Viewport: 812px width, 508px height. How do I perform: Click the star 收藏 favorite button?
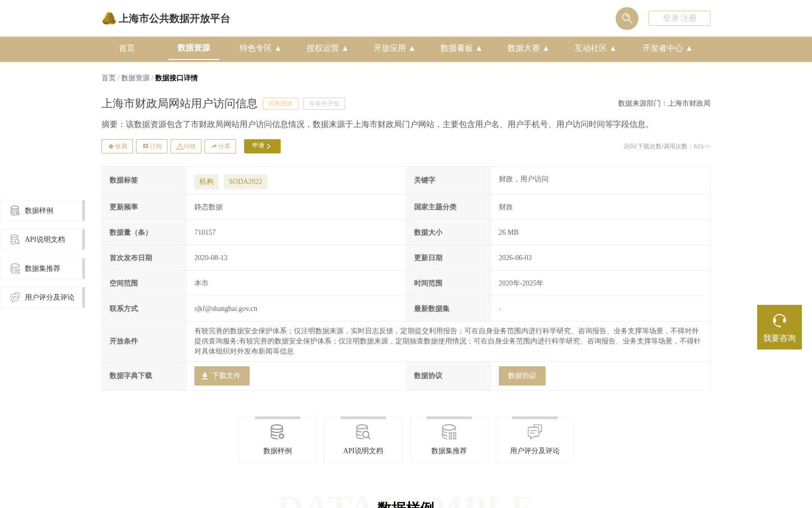[x=117, y=146]
